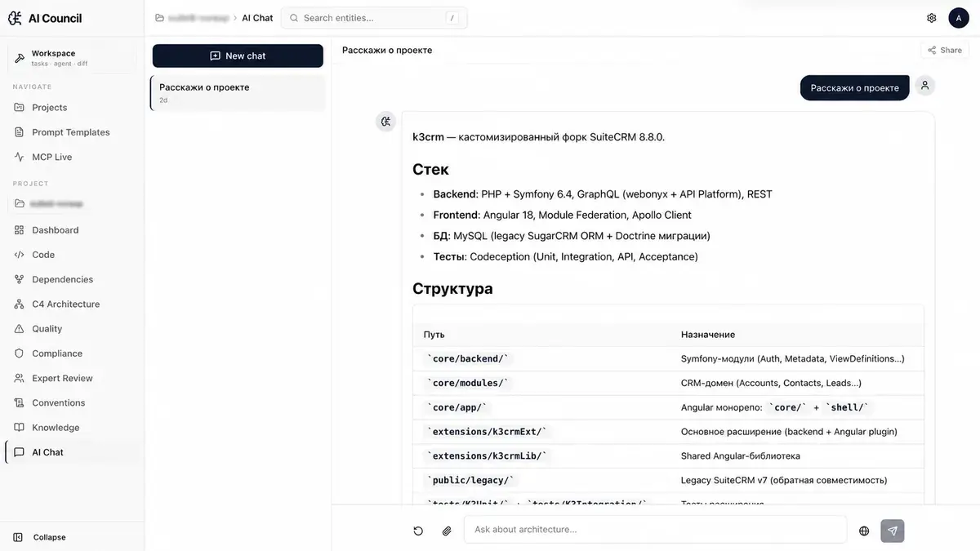This screenshot has width=980, height=551.
Task: Open the Knowledge page label
Action: point(56,428)
